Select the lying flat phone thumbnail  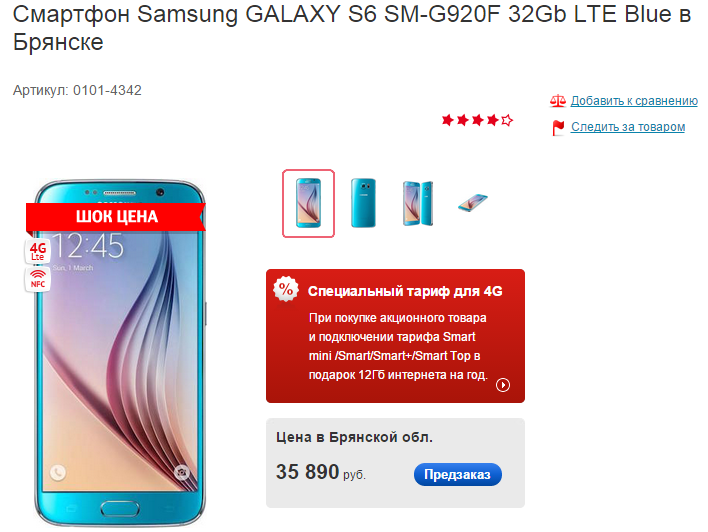473,203
